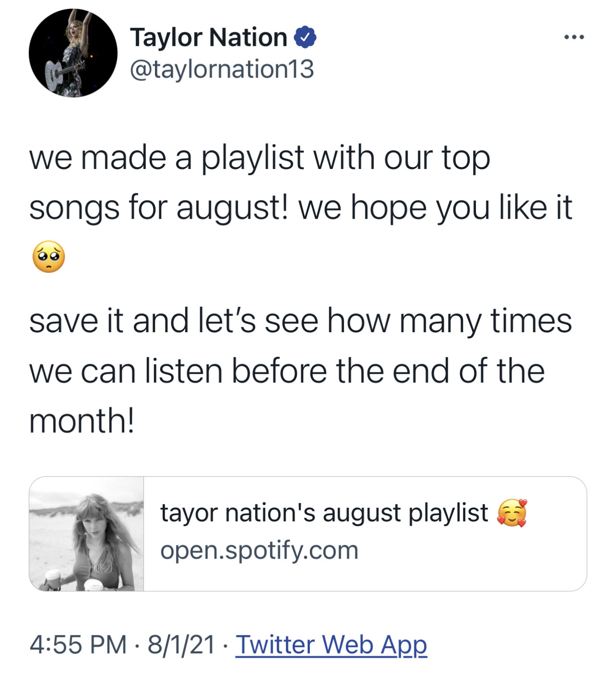This screenshot has height=675, width=616.
Task: Click the phrase "we made a playlist"
Action: click(167, 158)
